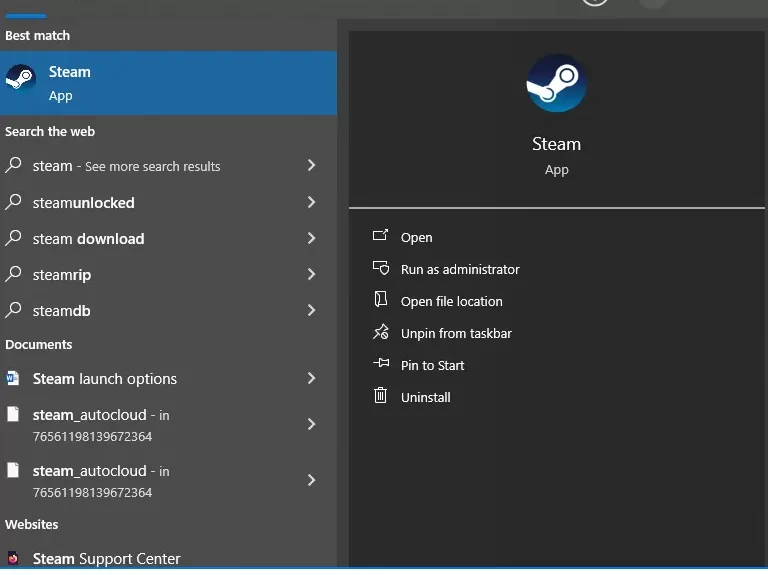Image resolution: width=768 pixels, height=575 pixels.
Task: Click 'steam - See more search results' text
Action: point(126,166)
